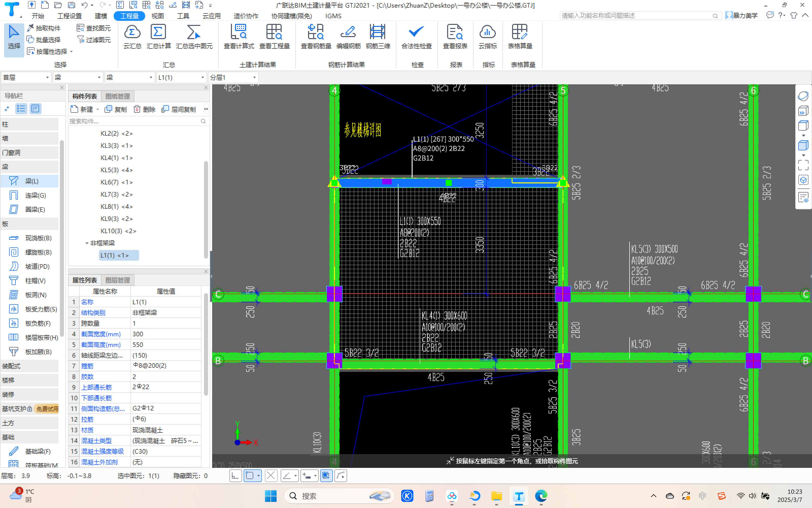Toggle the cross snap button in status bar
Image resolution: width=812 pixels, height=508 pixels.
point(271,476)
